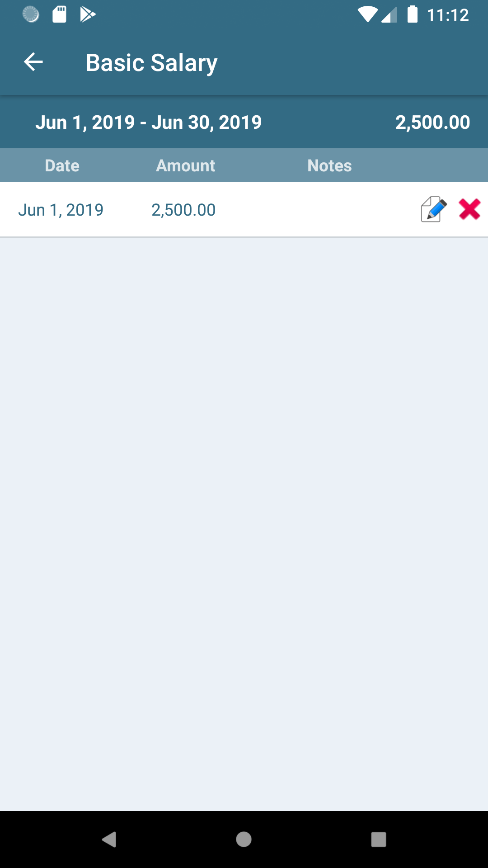Viewport: 488px width, 868px height.
Task: Tap the battery icon in status bar
Action: click(412, 14)
